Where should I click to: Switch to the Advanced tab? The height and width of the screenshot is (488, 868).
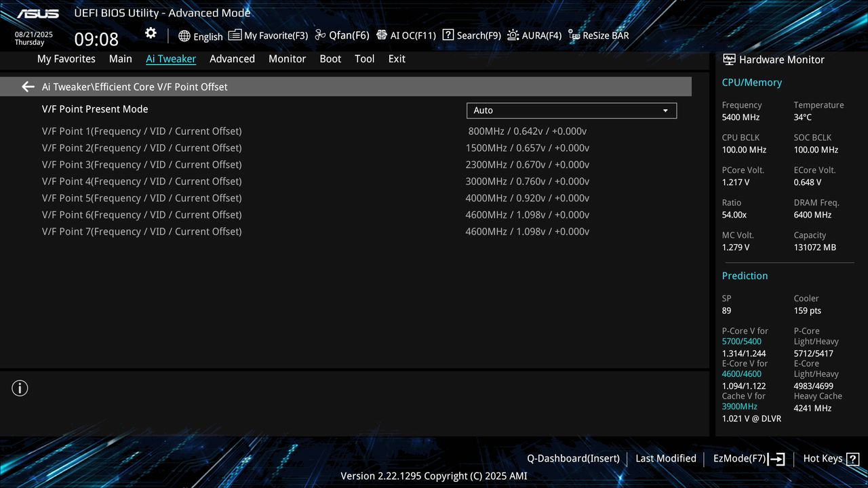(x=232, y=59)
